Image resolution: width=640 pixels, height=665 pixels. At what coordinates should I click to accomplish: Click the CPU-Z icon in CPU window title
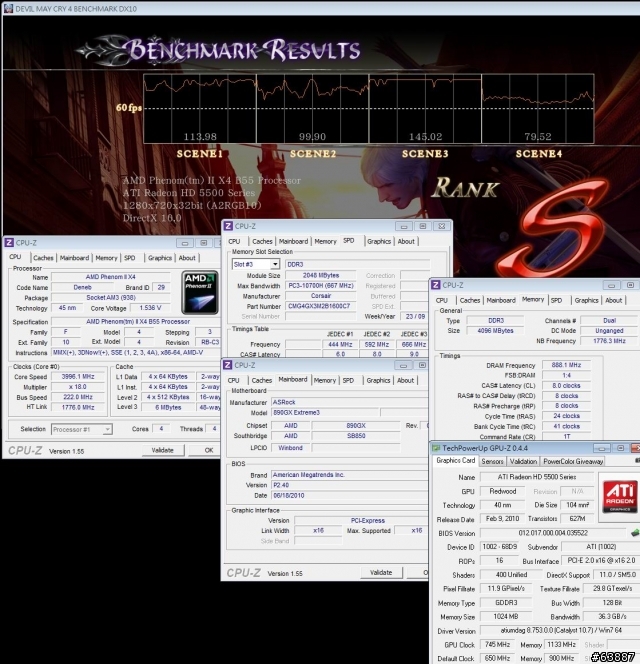[9, 243]
